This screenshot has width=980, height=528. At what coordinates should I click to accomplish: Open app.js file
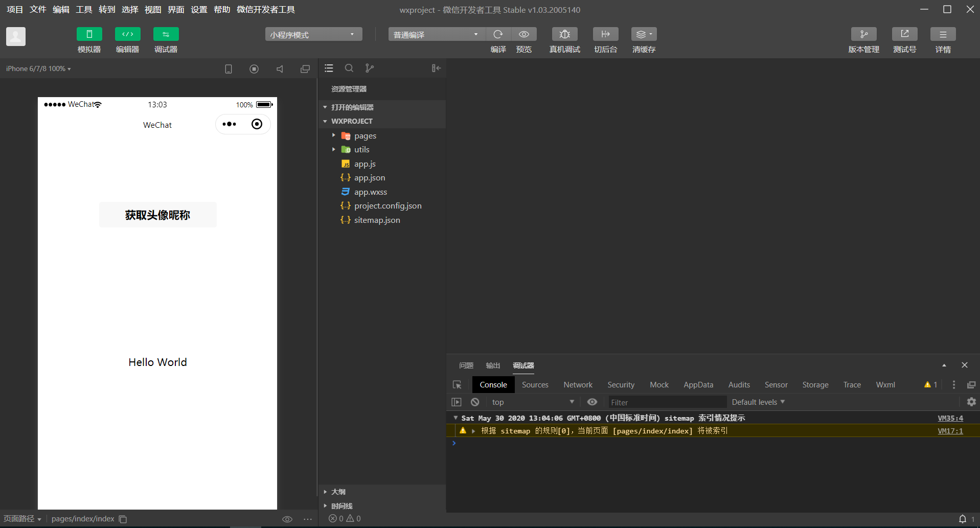(382, 164)
